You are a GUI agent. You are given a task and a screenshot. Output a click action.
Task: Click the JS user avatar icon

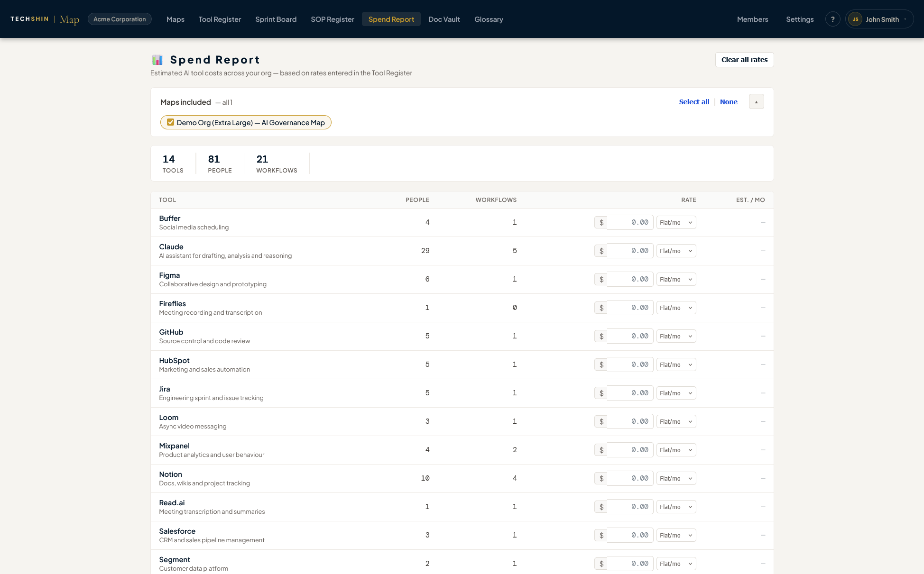click(x=855, y=19)
